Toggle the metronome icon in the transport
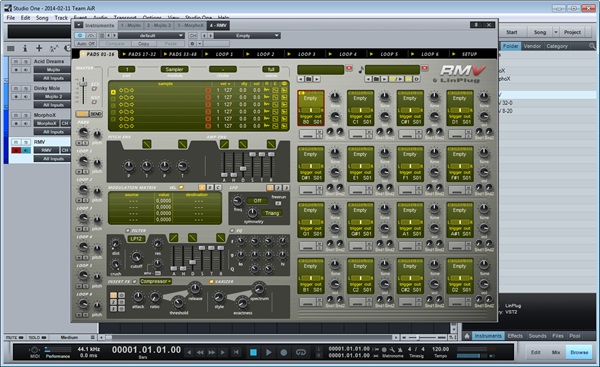 click(x=400, y=349)
